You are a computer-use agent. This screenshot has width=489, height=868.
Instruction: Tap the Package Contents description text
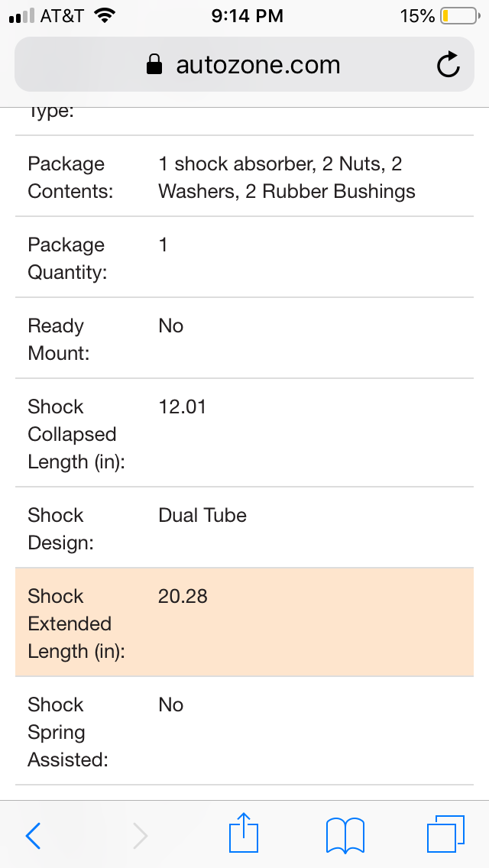287,178
